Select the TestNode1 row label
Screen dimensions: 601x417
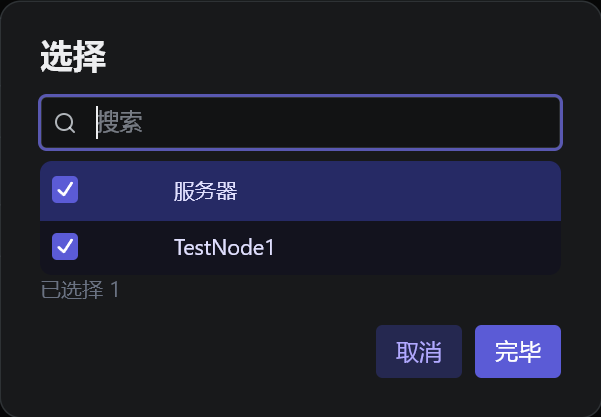tap(224, 247)
